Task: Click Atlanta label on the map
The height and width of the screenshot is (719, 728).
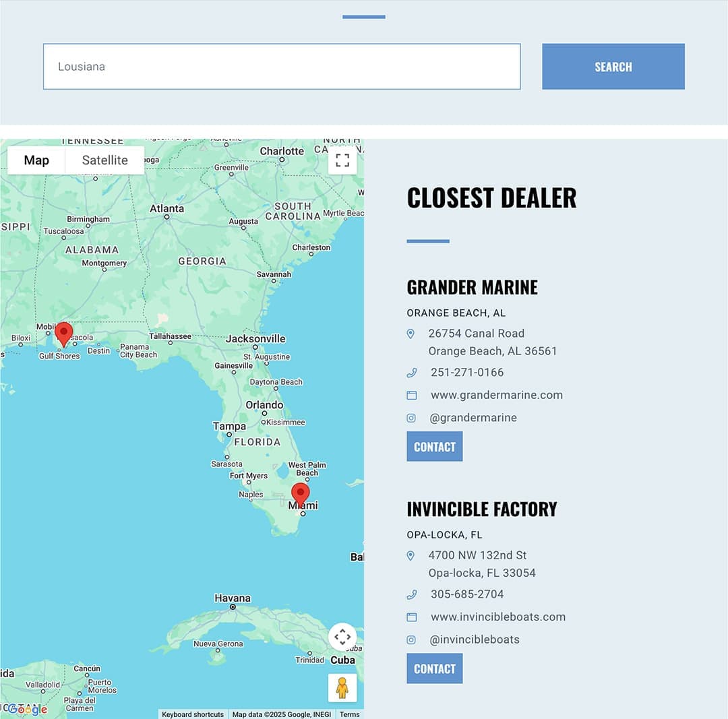Action: pos(166,209)
